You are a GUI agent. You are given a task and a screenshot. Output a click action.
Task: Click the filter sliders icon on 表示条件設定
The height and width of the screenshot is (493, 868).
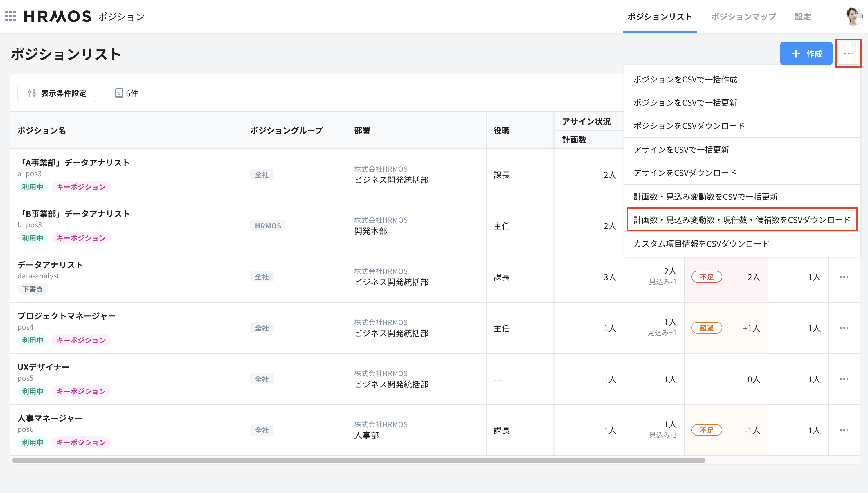click(x=32, y=93)
